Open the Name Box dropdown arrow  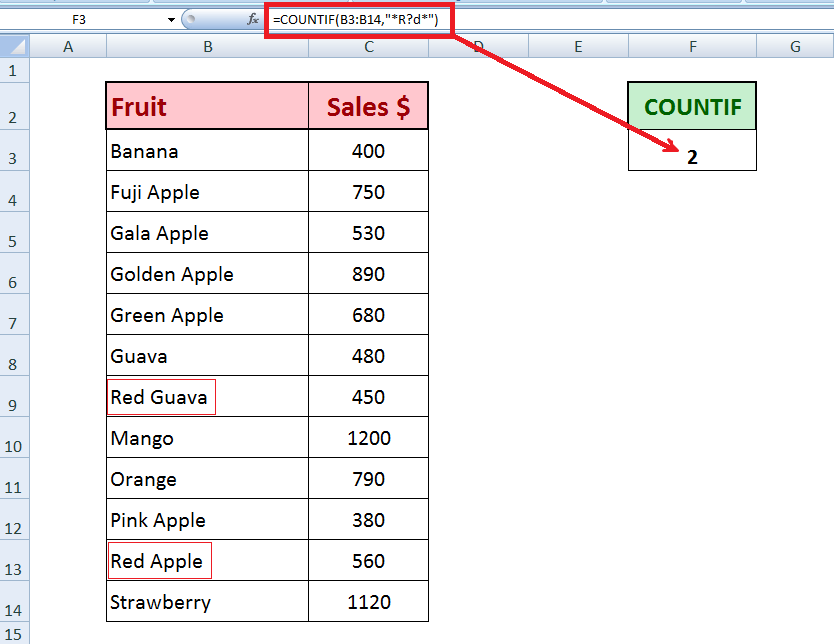tap(172, 19)
